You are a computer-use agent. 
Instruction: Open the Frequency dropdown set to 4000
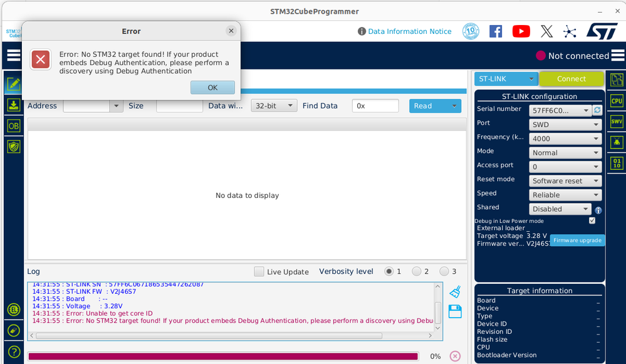coord(565,138)
